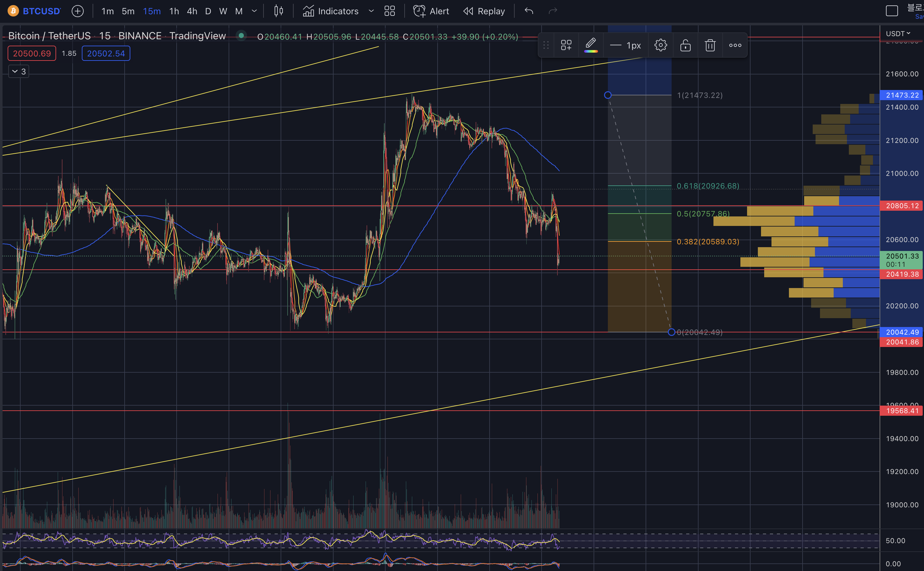Click the 0.382(20589.03) Fib level label
Viewport: 924px width, 571px height.
708,242
